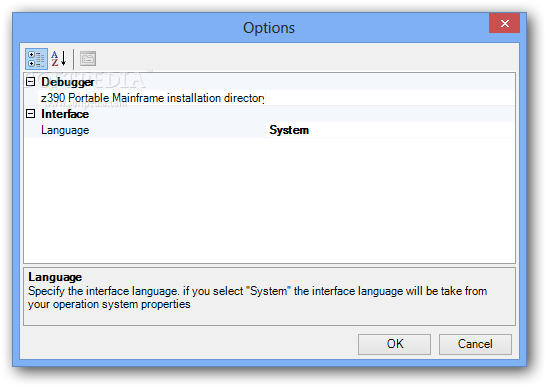547x387 pixels.
Task: Click the splitter above the description pane
Action: pos(269,266)
